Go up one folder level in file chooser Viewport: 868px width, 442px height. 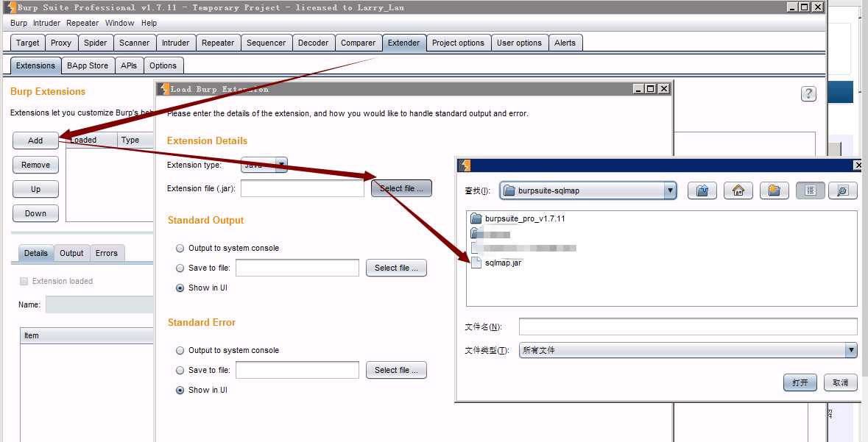coord(702,191)
